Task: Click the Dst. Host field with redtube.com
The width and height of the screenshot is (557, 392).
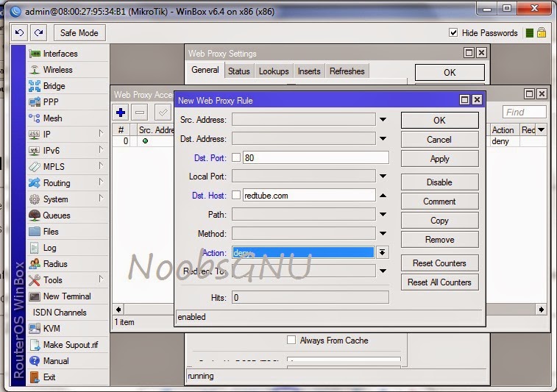Action: coord(309,196)
